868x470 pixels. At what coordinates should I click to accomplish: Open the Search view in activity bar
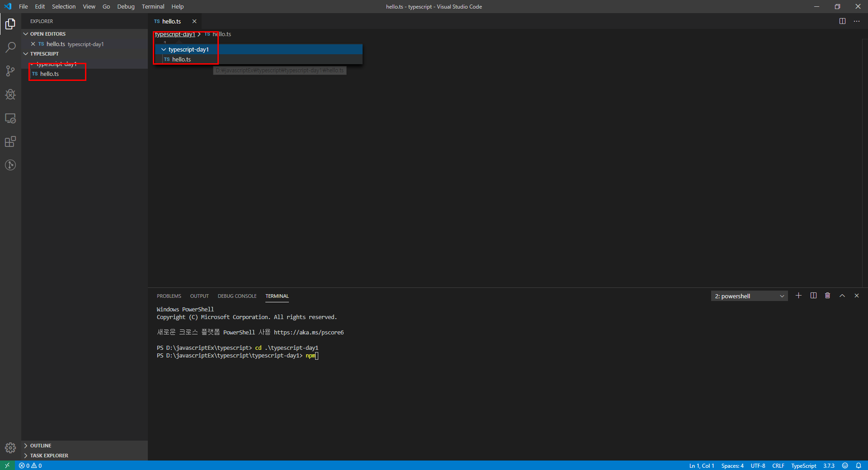(x=10, y=47)
